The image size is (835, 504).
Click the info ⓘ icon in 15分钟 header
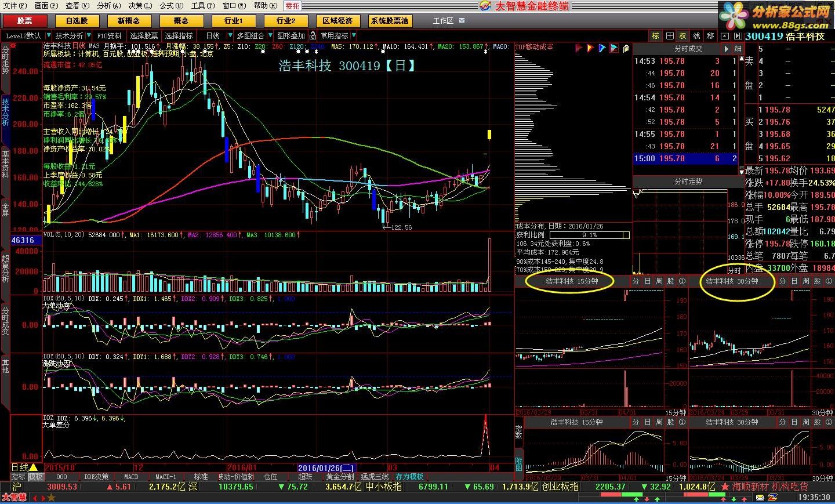(x=682, y=281)
